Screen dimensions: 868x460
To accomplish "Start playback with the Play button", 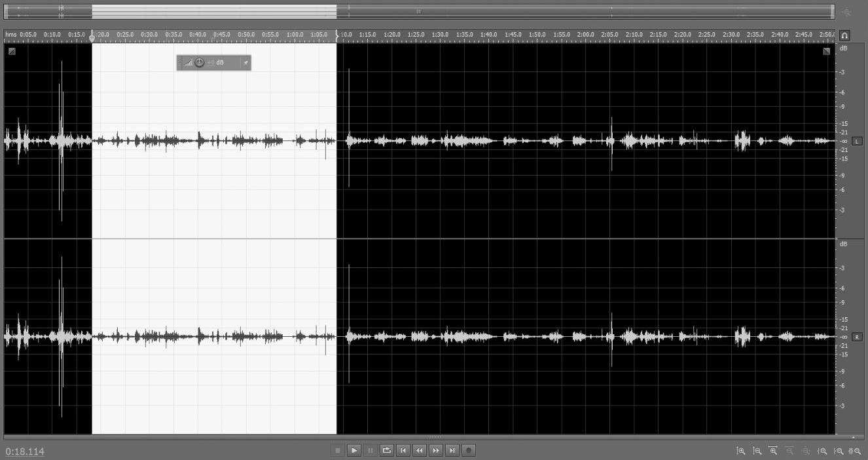I will pyautogui.click(x=354, y=450).
